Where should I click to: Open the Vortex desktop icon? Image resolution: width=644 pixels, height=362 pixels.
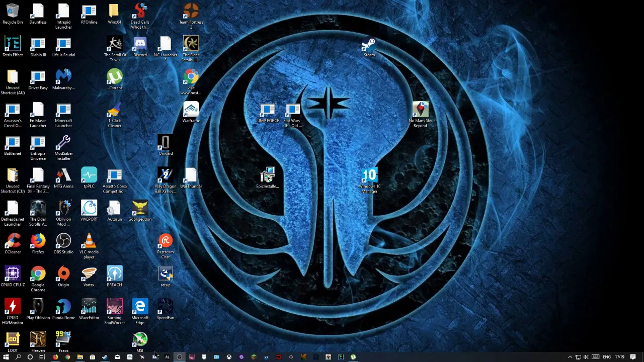(x=89, y=277)
